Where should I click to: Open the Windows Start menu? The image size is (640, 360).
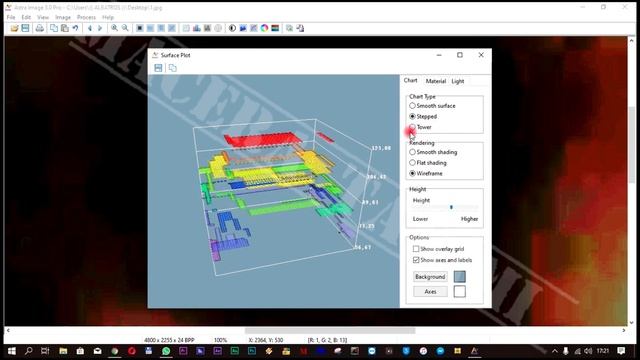point(11,351)
